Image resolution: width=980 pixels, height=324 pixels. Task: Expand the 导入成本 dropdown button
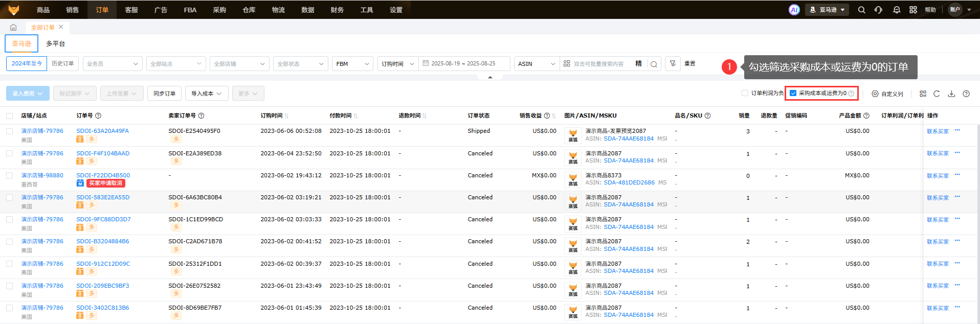(x=206, y=94)
